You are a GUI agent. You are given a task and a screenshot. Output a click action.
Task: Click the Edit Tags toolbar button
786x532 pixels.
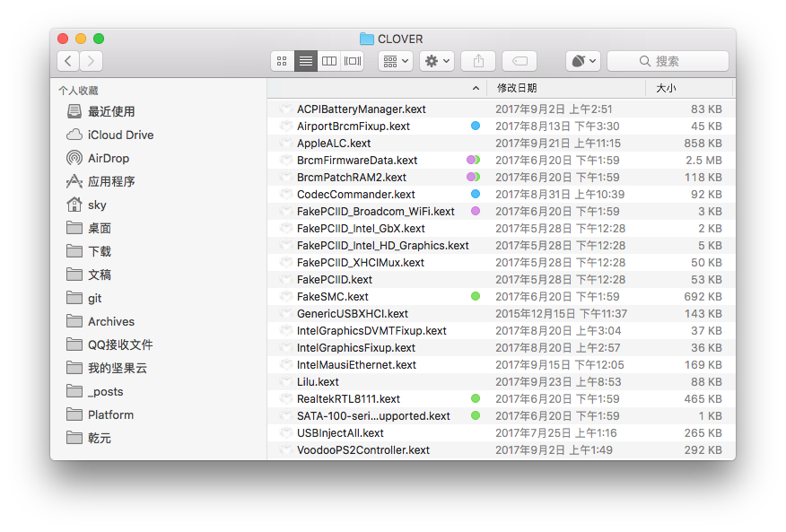520,61
